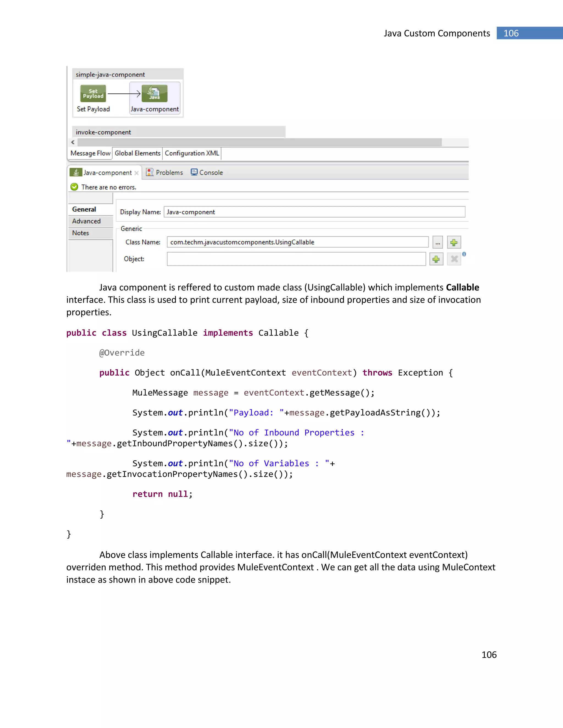Click the Display Name input field
Viewport: 563px width, 728px height.
tap(314, 212)
